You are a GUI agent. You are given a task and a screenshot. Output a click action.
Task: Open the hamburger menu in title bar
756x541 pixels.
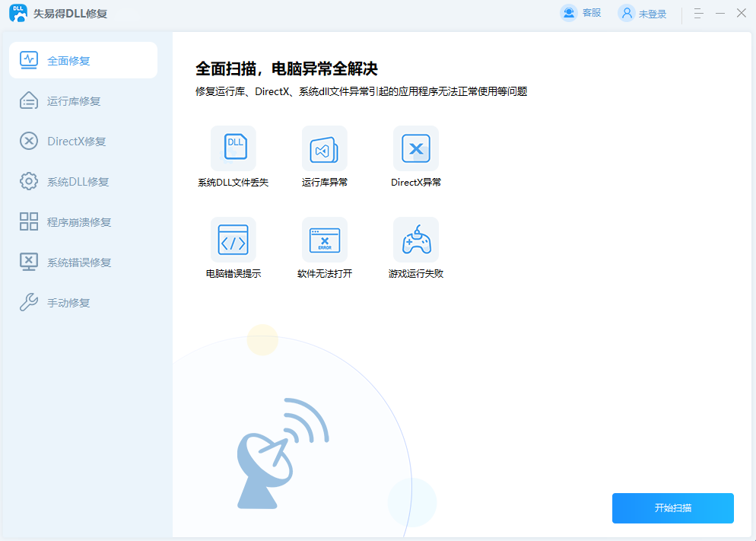[698, 14]
